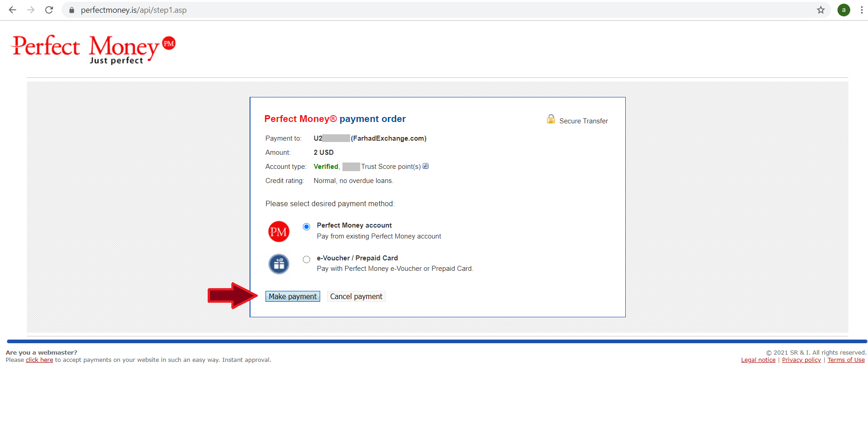Screen dimensions: 868x442
Task: Open the green profile avatar 'a'
Action: [844, 10]
